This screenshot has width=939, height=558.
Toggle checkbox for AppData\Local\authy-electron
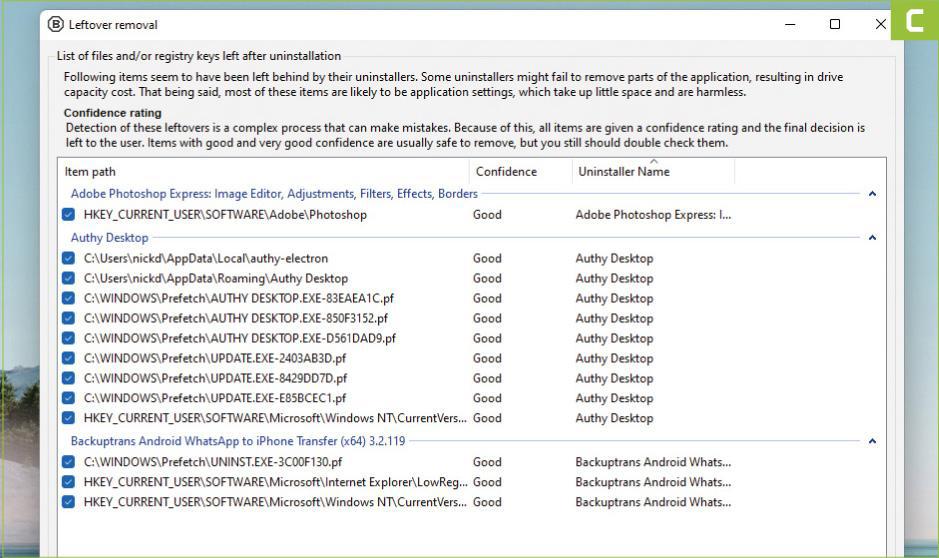[68, 258]
